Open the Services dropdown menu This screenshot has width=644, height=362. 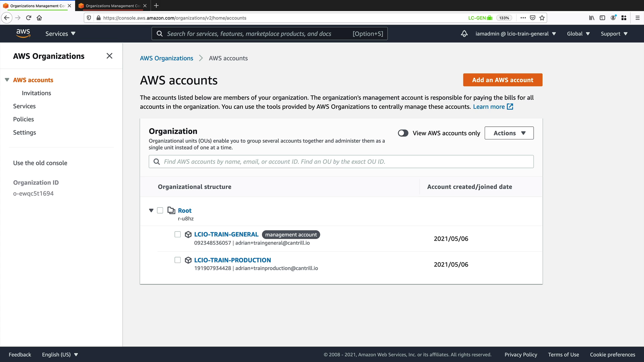(60, 34)
